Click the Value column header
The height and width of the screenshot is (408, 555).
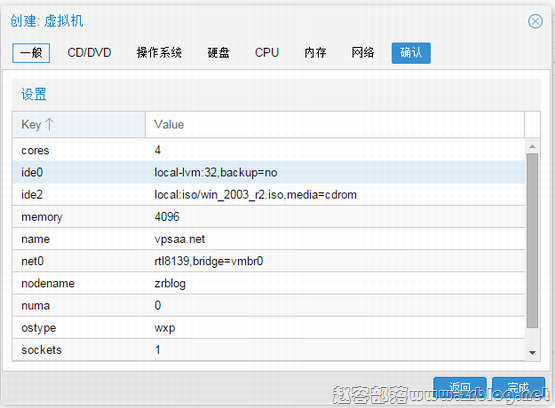(334, 125)
